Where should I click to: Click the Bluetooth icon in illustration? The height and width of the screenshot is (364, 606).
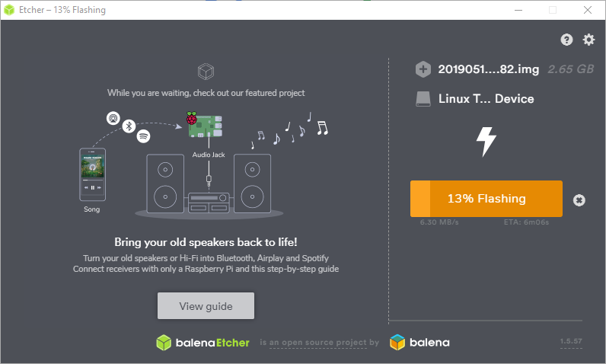129,126
